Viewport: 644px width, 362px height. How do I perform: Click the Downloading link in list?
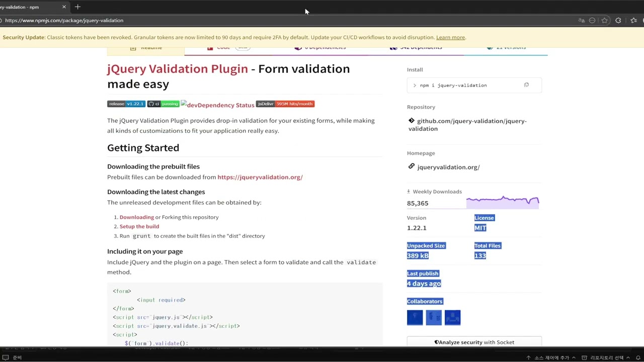136,217
